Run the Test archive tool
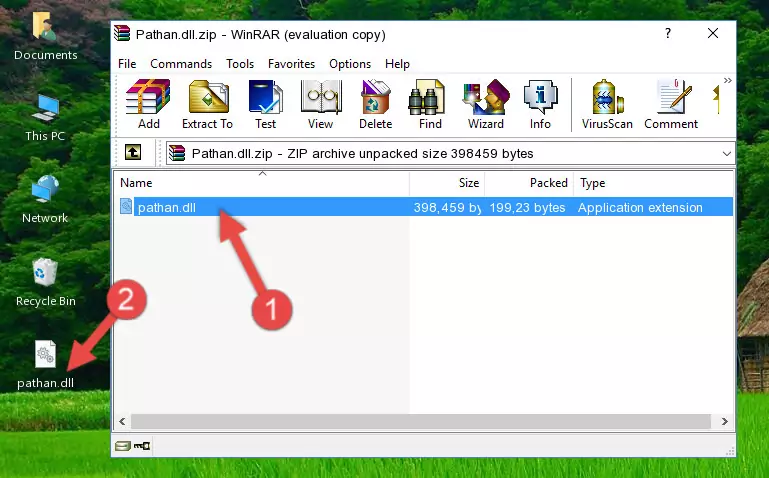This screenshot has height=478, width=769. pyautogui.click(x=265, y=104)
